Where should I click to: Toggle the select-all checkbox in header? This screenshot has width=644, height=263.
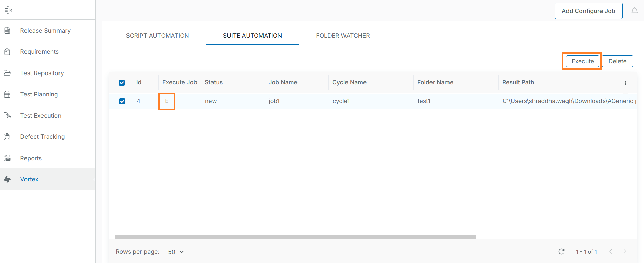coord(122,83)
